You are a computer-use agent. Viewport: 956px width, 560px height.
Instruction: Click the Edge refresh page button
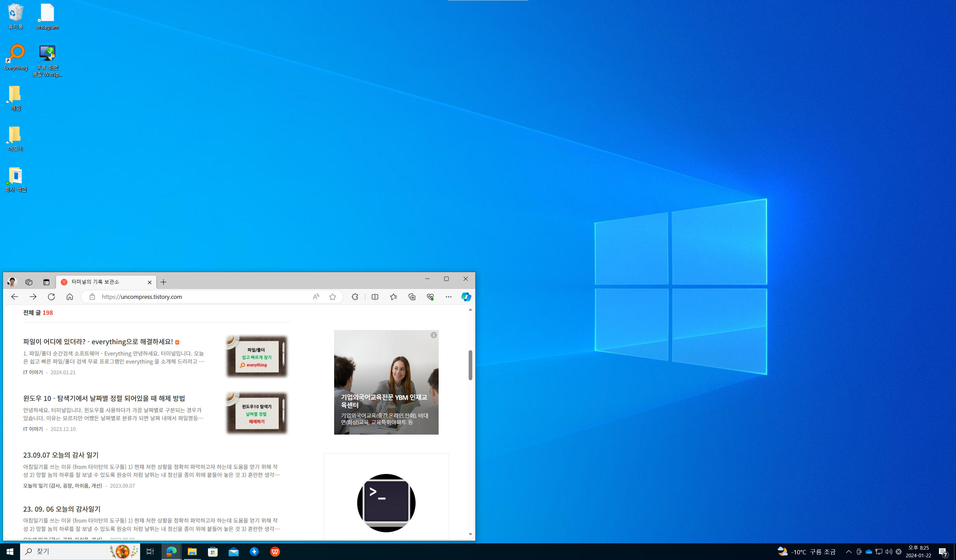(51, 297)
